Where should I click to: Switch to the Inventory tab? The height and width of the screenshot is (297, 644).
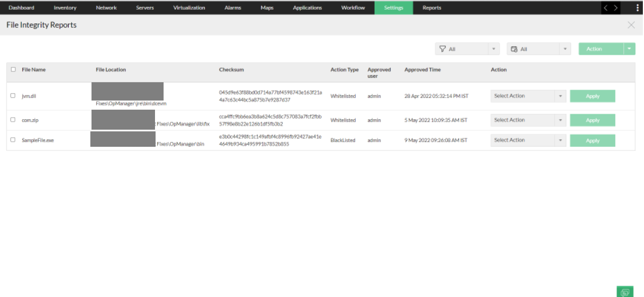(x=65, y=7)
